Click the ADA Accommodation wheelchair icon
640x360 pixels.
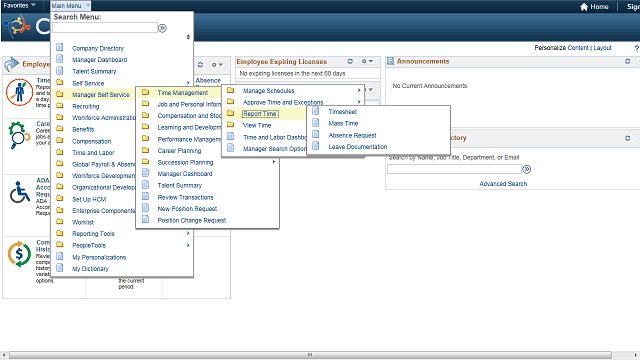(x=20, y=192)
